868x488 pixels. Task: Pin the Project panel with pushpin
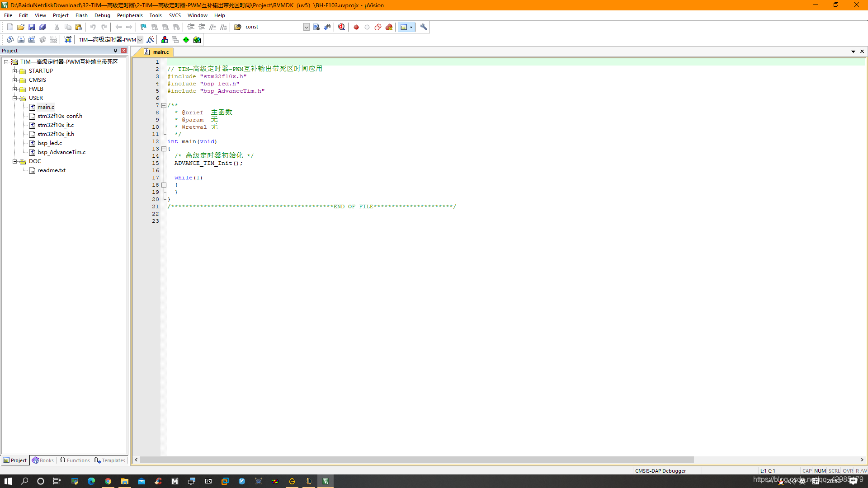coord(115,51)
